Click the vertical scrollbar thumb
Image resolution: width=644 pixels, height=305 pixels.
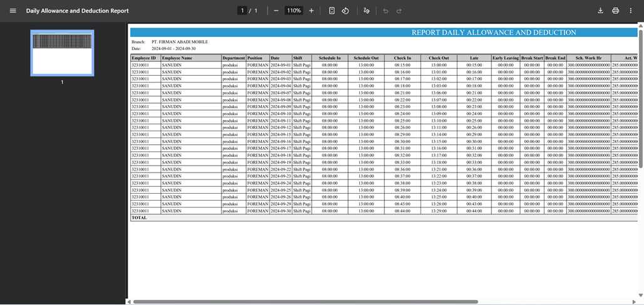[x=641, y=98]
